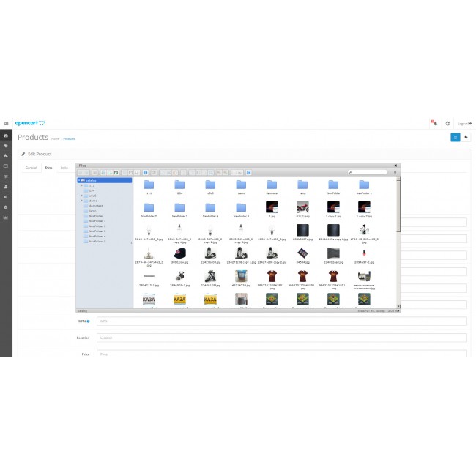The height and width of the screenshot is (476, 476).
Task: Open the notifications bell icon
Action: tap(434, 123)
